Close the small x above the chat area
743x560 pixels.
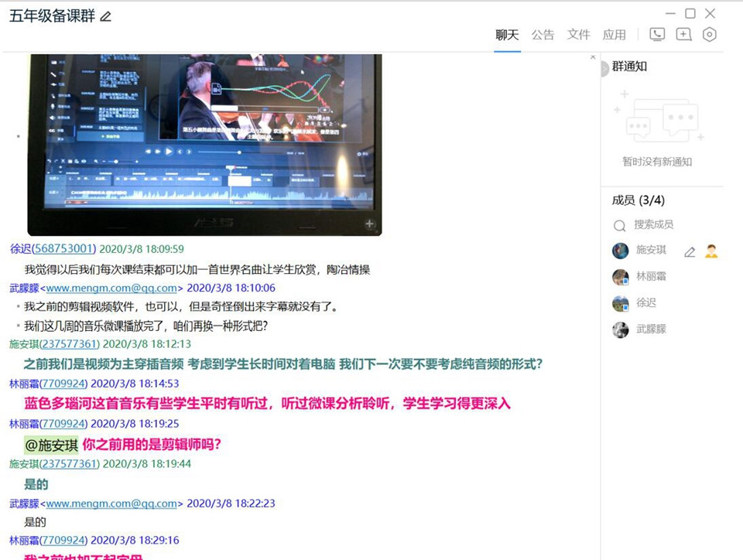[593, 56]
